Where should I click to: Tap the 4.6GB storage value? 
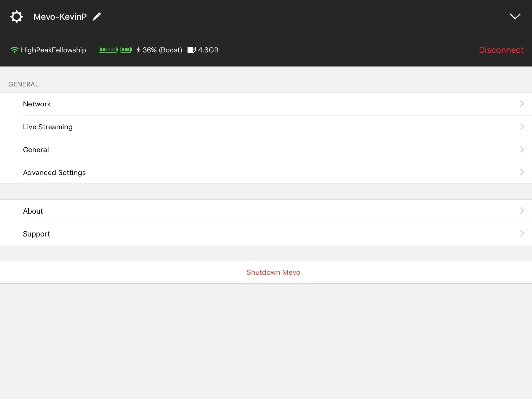click(x=208, y=50)
